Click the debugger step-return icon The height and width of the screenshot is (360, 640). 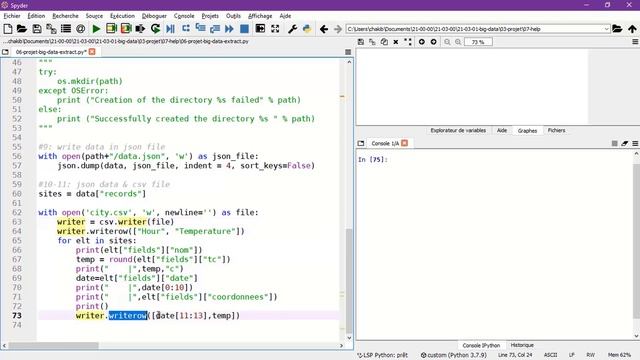(x=215, y=29)
